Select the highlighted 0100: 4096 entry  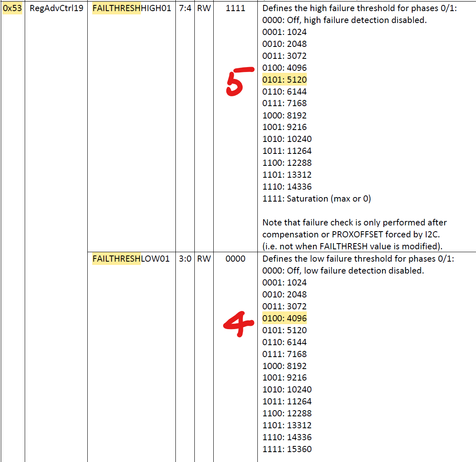coord(284,318)
